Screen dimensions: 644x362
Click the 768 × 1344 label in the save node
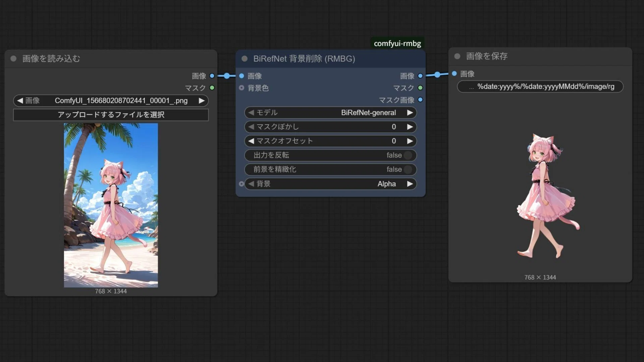click(540, 278)
